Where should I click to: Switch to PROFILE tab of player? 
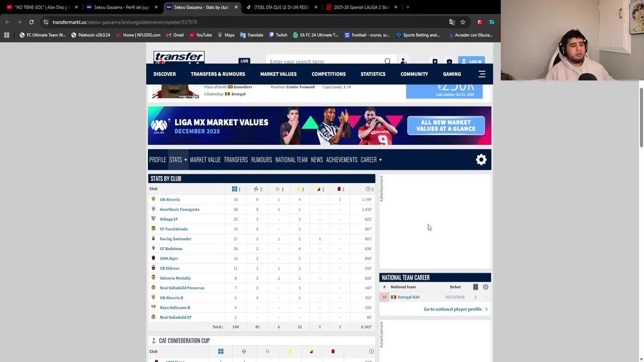(157, 160)
